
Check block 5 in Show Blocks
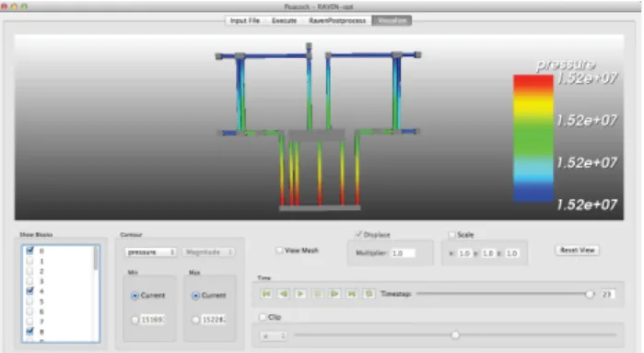[29, 301]
